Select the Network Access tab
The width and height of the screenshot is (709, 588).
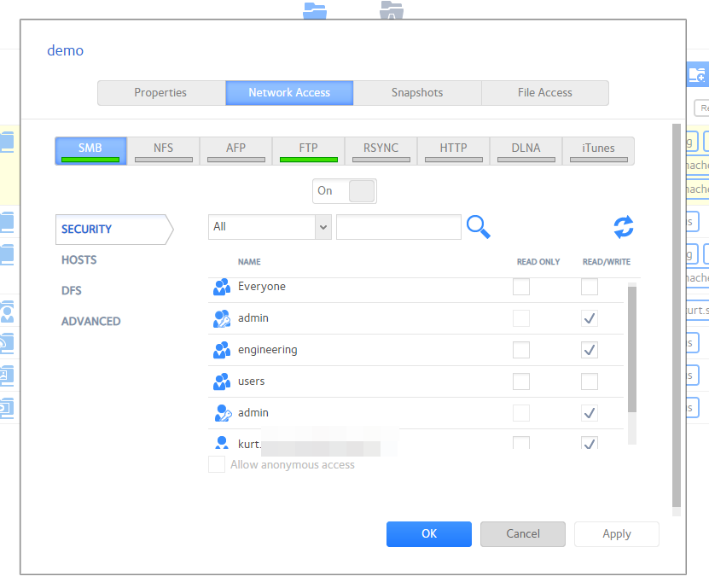pyautogui.click(x=289, y=93)
